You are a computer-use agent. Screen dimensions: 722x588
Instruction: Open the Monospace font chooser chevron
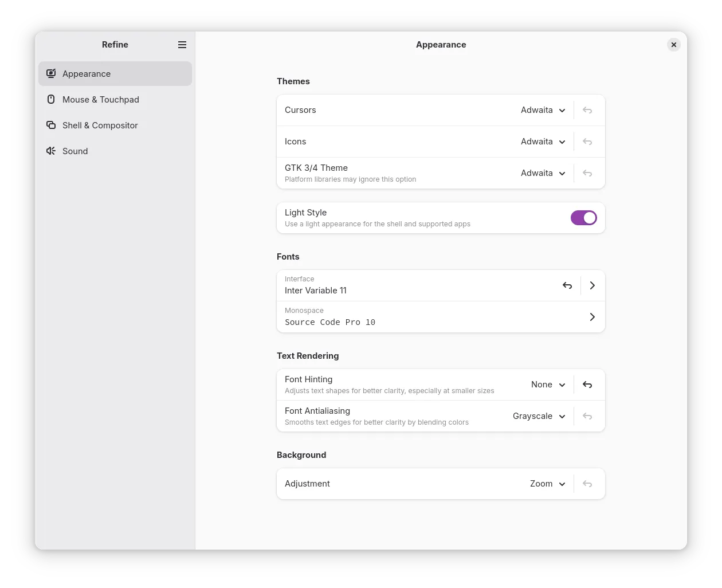592,317
